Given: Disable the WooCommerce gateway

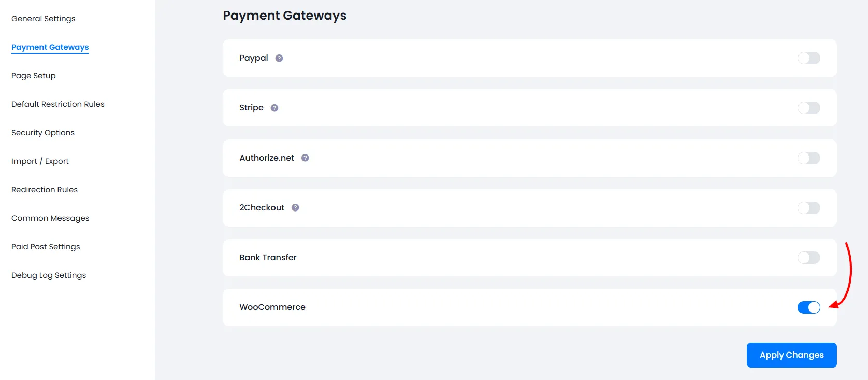Looking at the screenshot, I should [x=808, y=307].
